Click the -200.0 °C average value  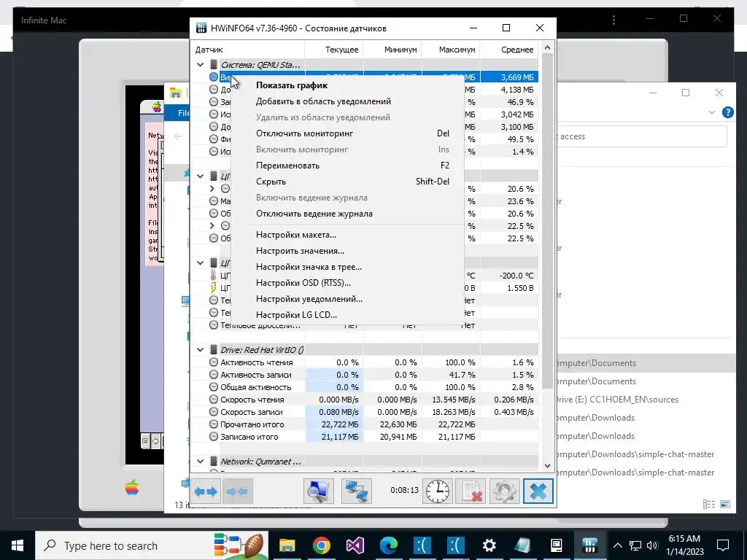pyautogui.click(x=516, y=276)
